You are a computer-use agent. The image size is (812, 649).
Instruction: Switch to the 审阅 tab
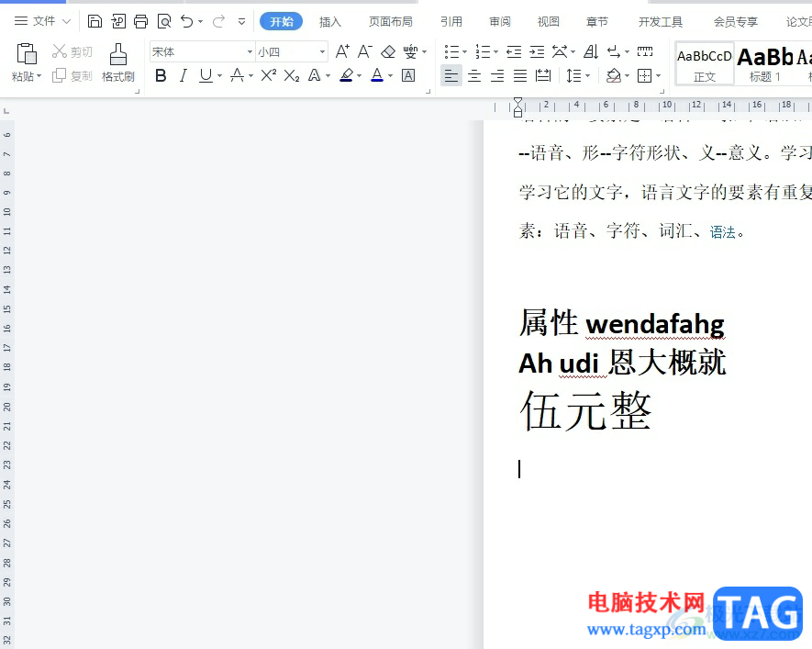[500, 22]
